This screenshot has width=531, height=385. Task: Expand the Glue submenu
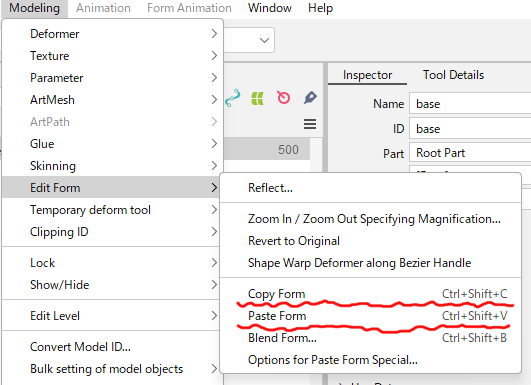click(x=112, y=144)
